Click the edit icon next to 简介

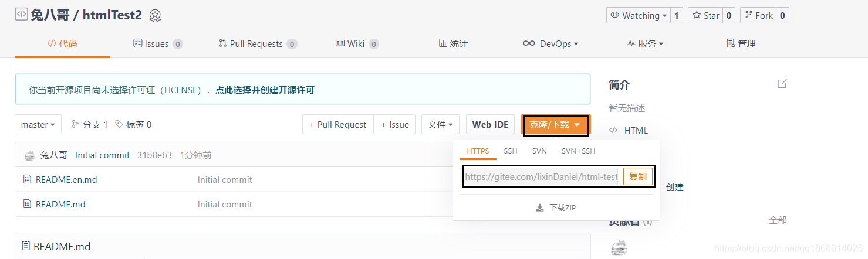pyautogui.click(x=782, y=84)
